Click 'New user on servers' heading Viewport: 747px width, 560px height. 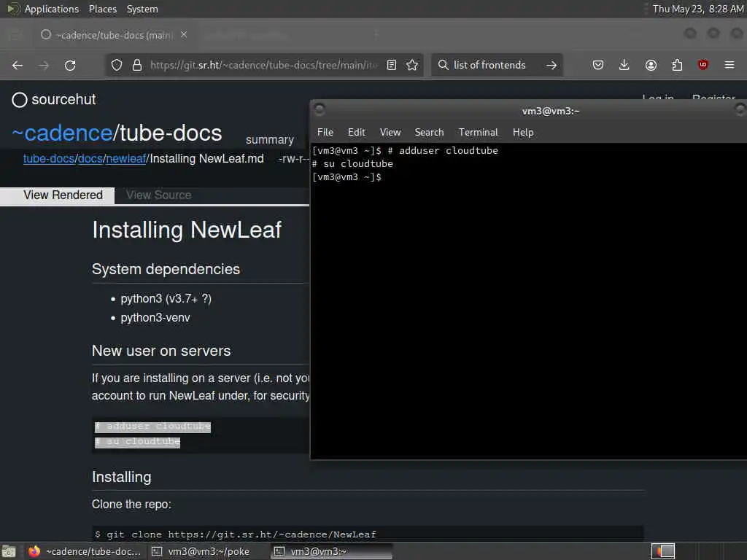point(161,351)
